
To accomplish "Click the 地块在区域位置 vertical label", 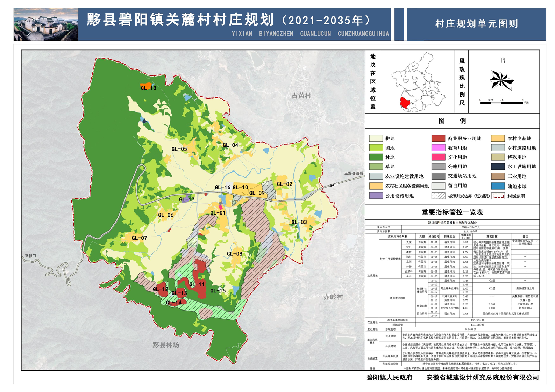I will pos(373,81).
